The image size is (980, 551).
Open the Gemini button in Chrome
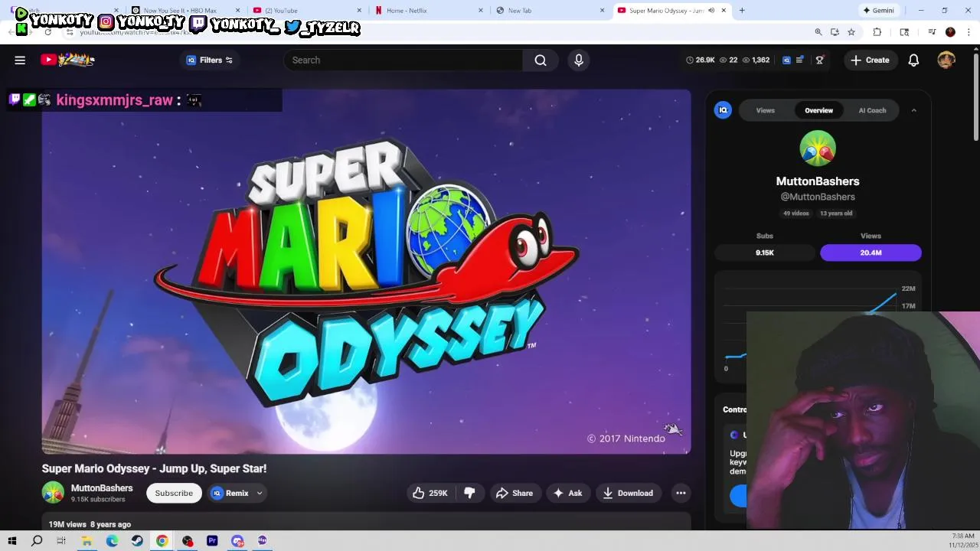pos(878,11)
